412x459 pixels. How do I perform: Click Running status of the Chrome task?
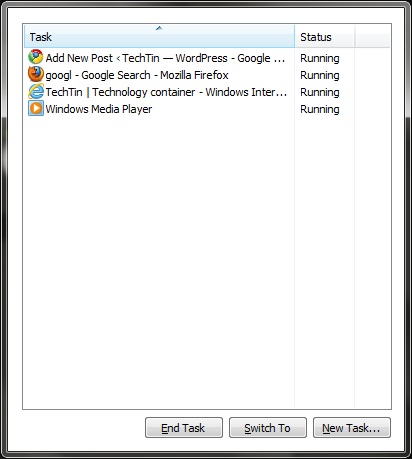(320, 58)
